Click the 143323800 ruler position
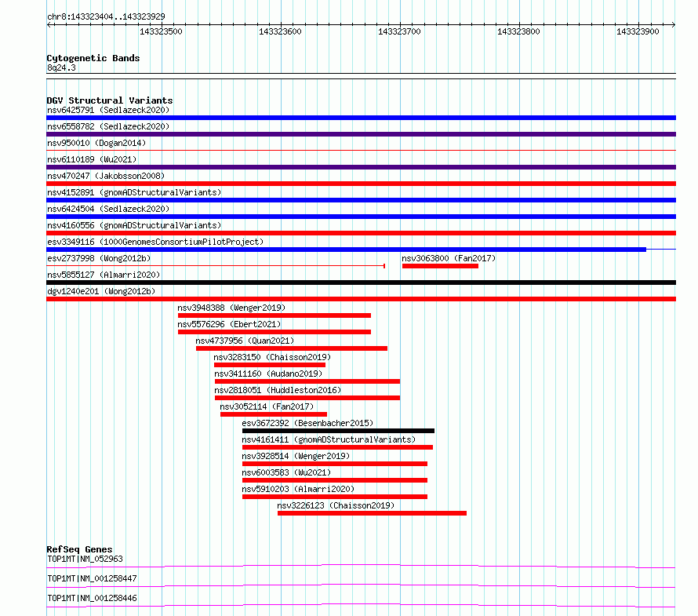The width and height of the screenshot is (698, 616). point(518,31)
